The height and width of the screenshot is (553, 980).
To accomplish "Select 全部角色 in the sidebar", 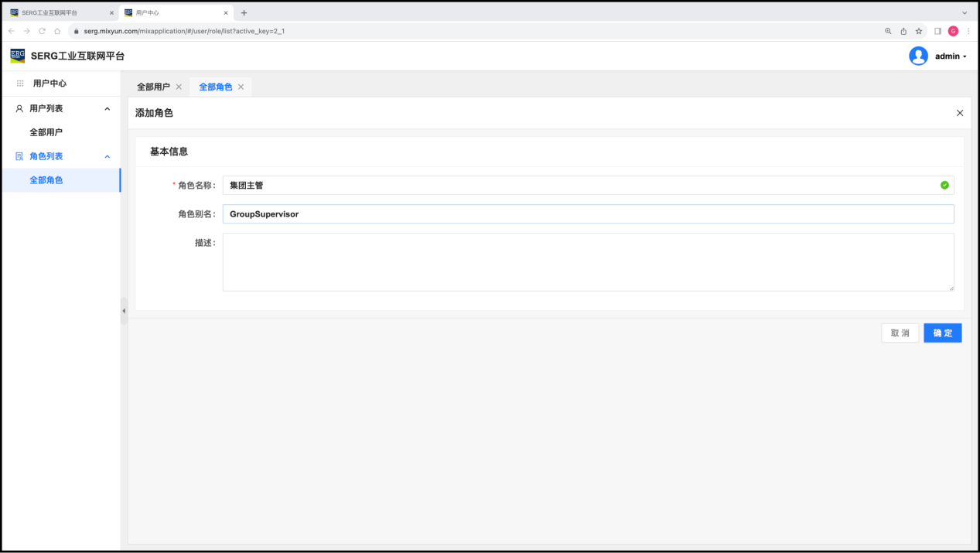I will pyautogui.click(x=46, y=180).
